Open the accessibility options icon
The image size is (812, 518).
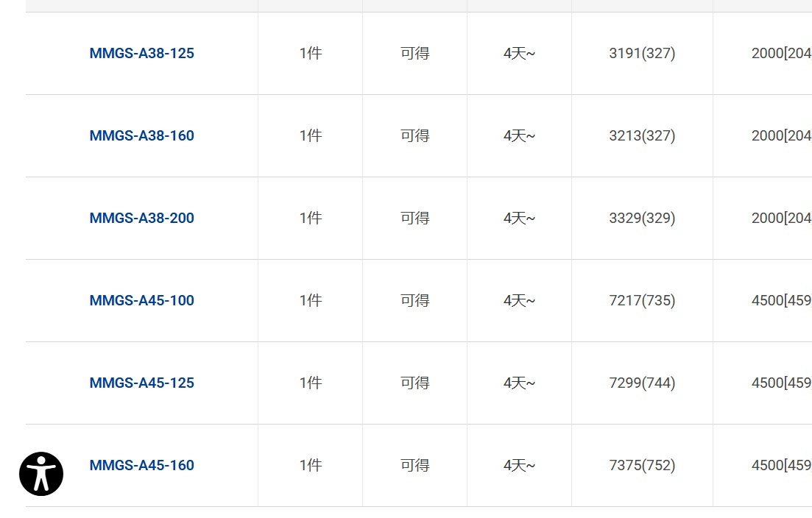click(x=41, y=474)
